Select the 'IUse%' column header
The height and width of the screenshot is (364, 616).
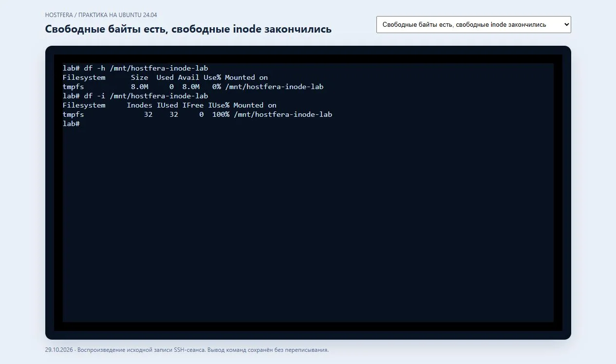[219, 105]
